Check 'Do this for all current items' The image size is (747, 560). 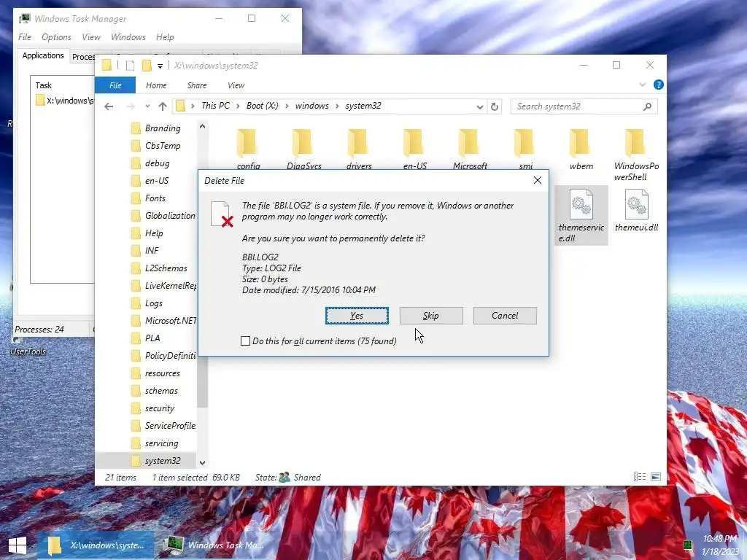pos(245,341)
